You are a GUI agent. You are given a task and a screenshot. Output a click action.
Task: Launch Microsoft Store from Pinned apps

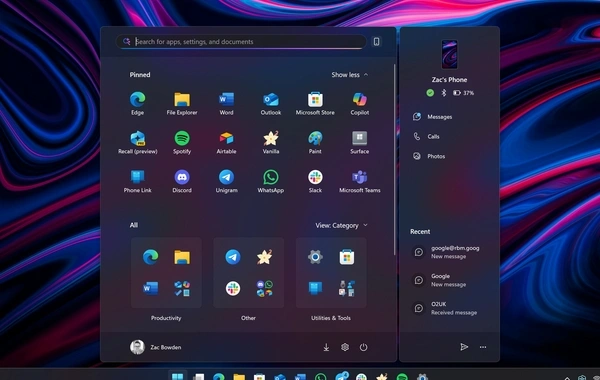pos(315,103)
